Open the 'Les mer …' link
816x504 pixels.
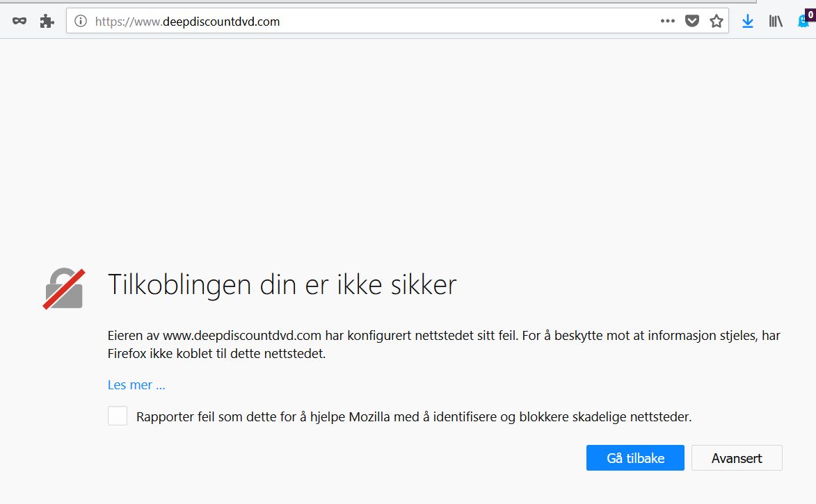pos(136,385)
